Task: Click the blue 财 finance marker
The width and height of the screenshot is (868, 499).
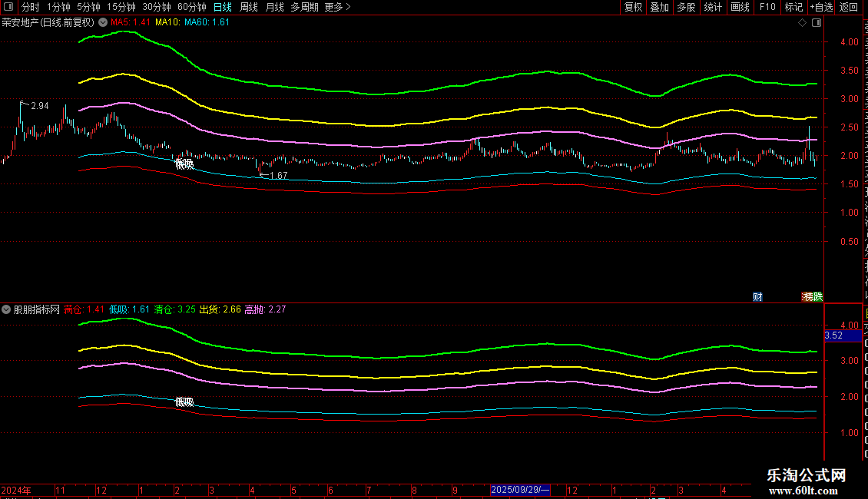Action: [x=757, y=297]
